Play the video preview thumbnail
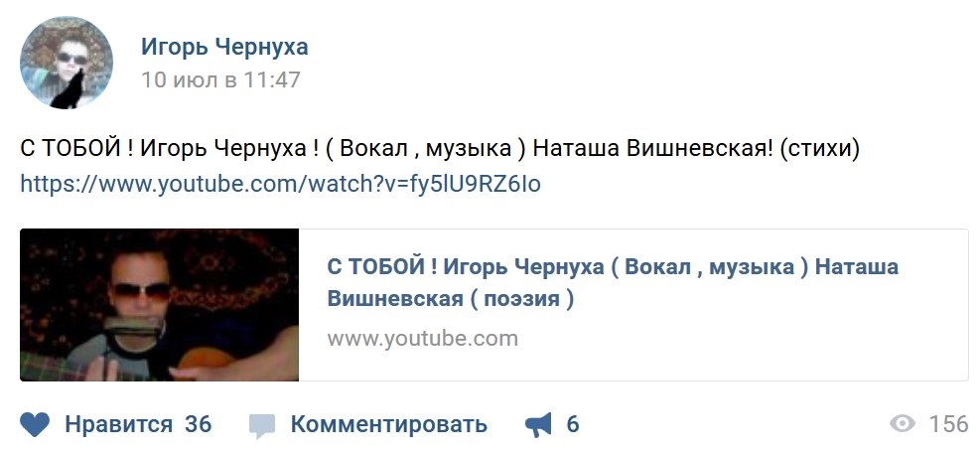 (160, 305)
